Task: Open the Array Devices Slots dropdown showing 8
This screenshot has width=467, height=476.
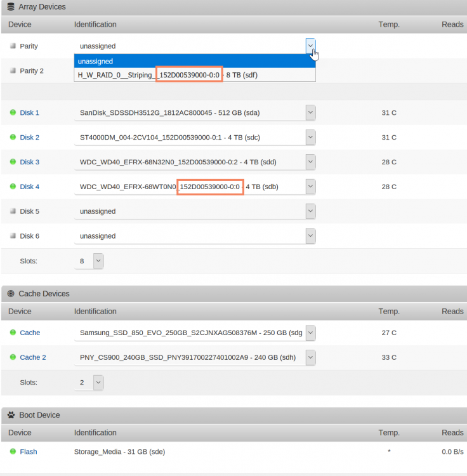Action: [x=98, y=261]
